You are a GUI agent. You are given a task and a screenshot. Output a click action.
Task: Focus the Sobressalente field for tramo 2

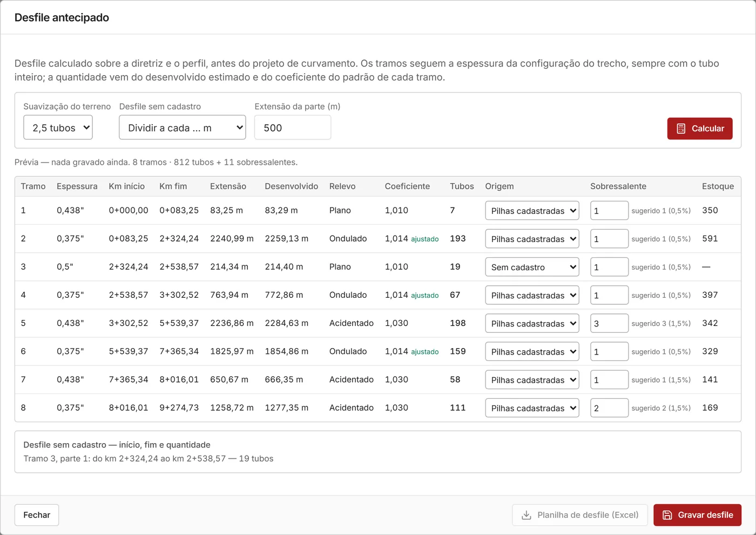click(609, 239)
